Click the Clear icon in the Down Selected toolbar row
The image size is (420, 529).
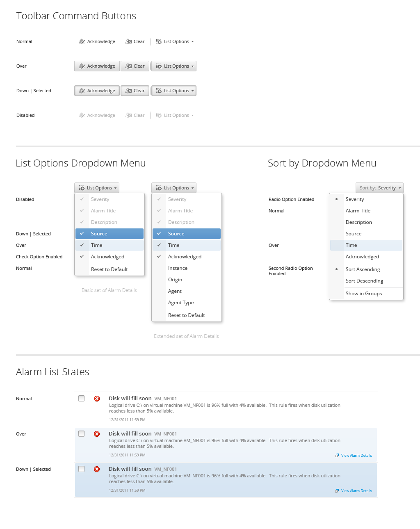tap(129, 91)
